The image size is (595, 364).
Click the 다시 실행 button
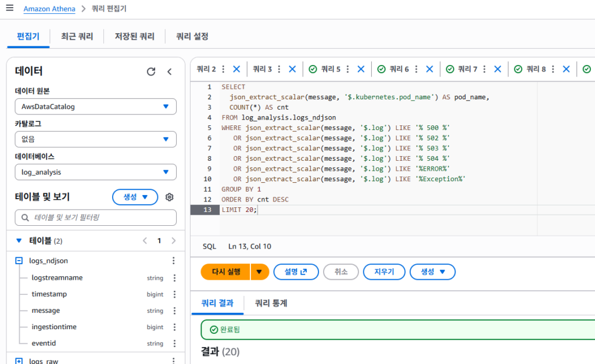[x=225, y=272]
